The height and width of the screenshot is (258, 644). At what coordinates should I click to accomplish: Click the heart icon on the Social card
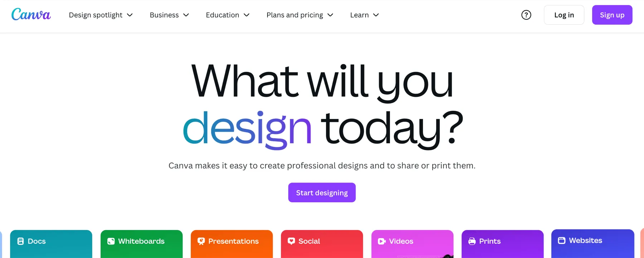[x=291, y=241]
